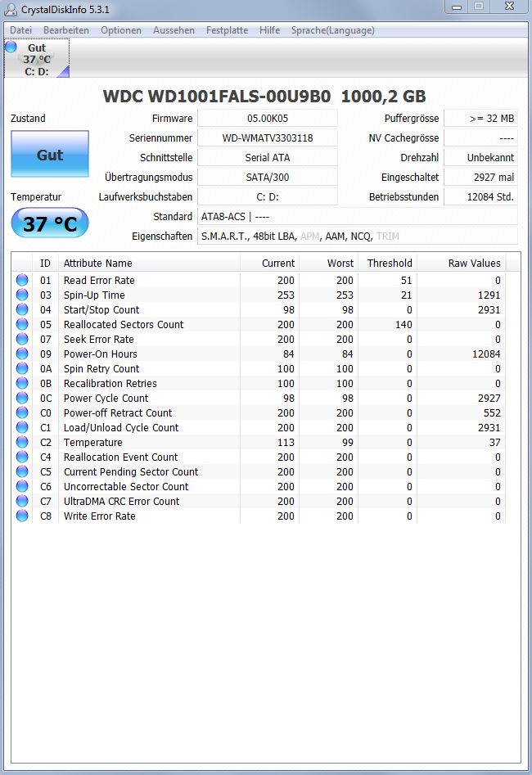Click status orb for Seek Error Rate
This screenshot has height=775, width=532.
22,339
